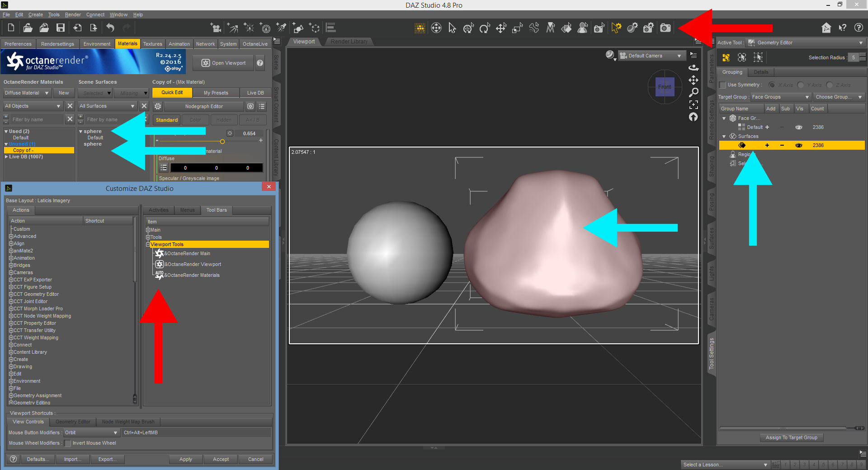Click the Assign To Target Group button
Screen dimensions: 868x470
click(x=792, y=437)
